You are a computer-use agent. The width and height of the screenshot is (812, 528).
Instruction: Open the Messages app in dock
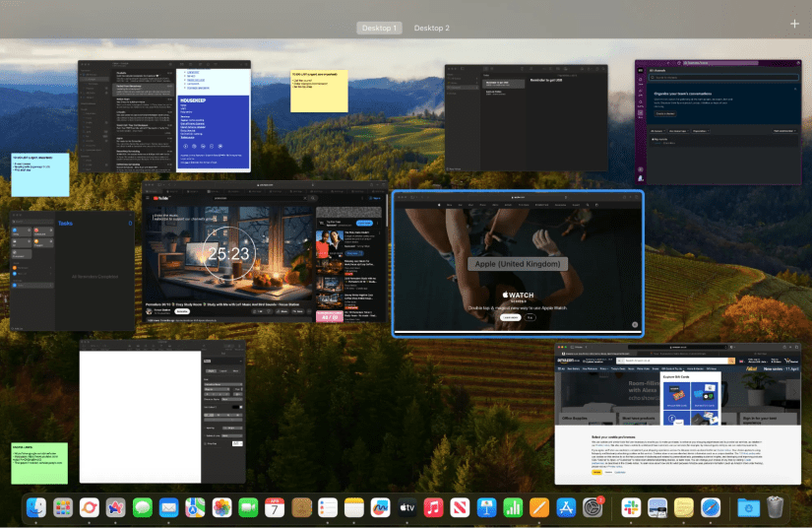[143, 507]
